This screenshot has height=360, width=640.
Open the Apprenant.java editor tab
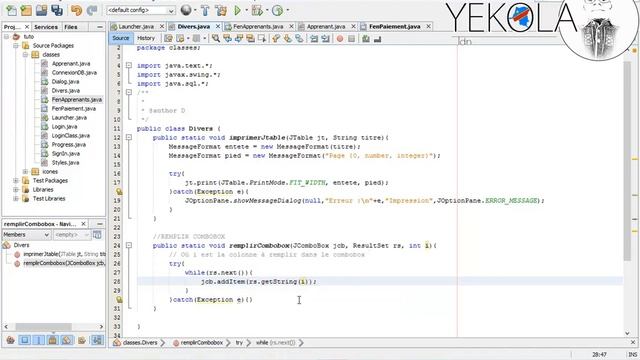point(326,27)
